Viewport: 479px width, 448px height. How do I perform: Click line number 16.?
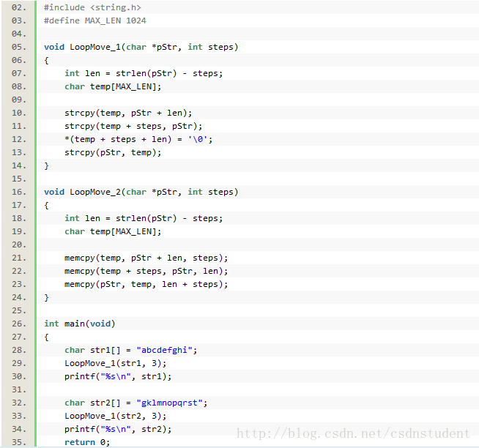[x=18, y=192]
